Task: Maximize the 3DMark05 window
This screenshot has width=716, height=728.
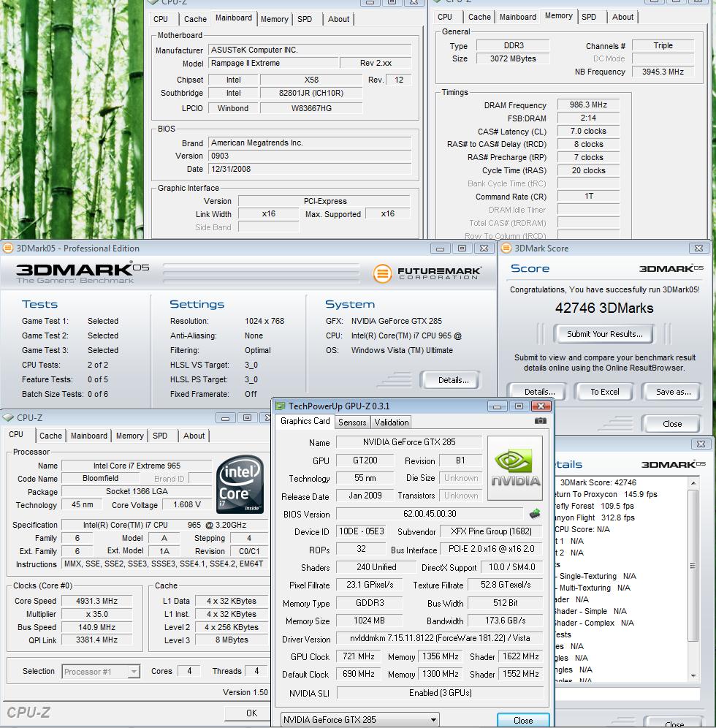Action: point(462,249)
